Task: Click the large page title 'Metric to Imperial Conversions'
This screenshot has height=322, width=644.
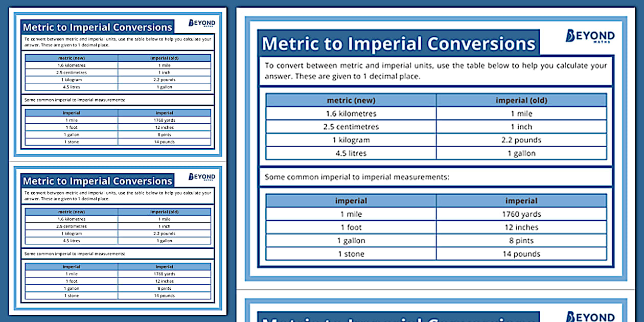Action: (x=399, y=43)
